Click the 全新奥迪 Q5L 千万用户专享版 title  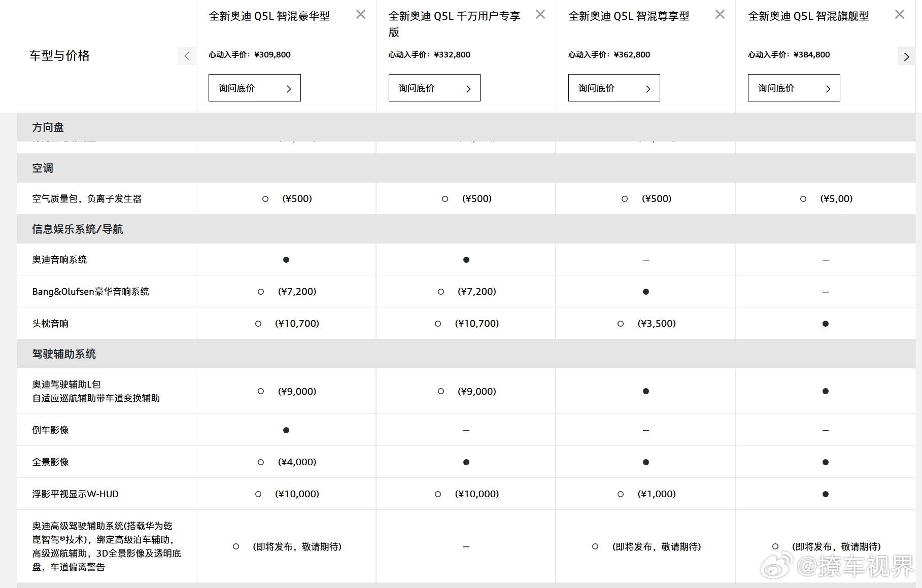455,24
